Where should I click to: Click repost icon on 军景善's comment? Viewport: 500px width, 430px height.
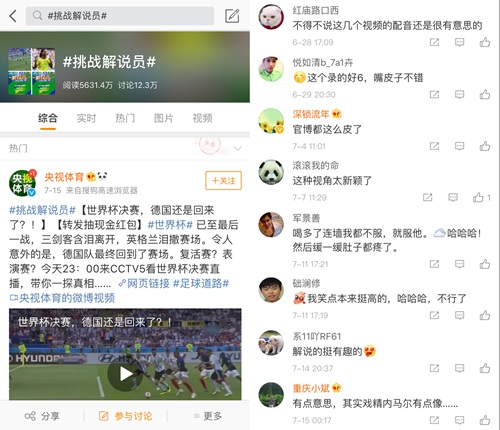coord(434,264)
